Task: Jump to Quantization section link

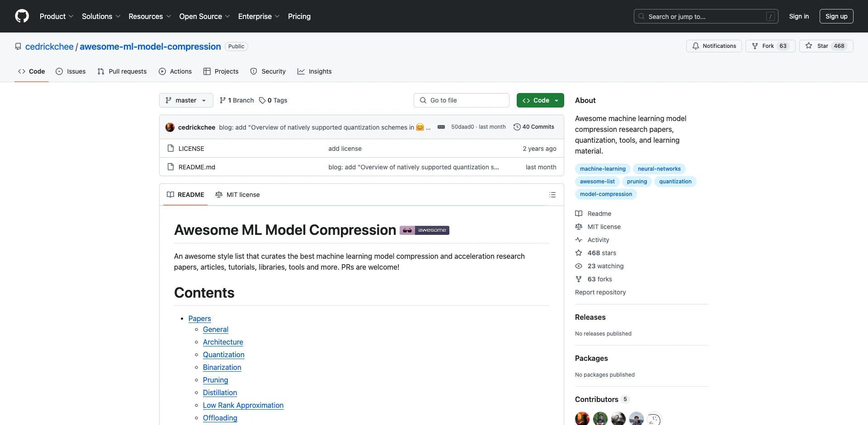Action: 223,355
